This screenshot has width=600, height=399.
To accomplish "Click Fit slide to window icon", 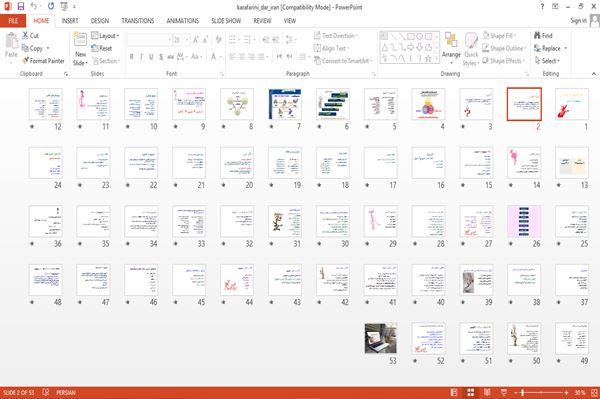I will 594,392.
